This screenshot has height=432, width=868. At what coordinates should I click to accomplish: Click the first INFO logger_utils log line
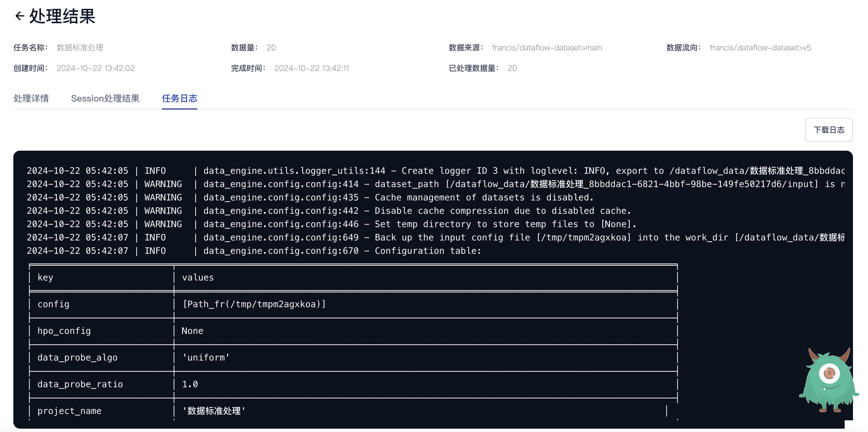[294, 171]
